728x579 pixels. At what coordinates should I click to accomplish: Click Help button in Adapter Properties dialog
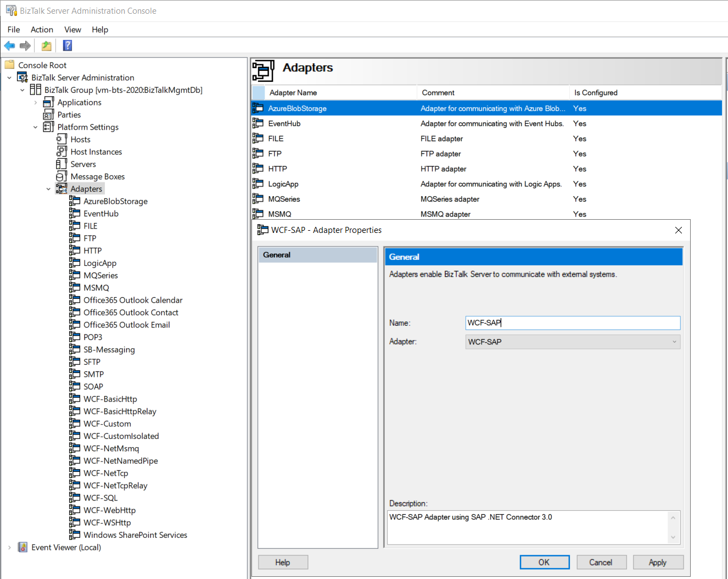[x=283, y=562]
